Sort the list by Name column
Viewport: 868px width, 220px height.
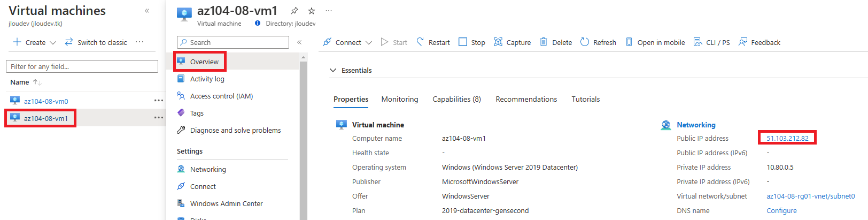click(x=26, y=82)
